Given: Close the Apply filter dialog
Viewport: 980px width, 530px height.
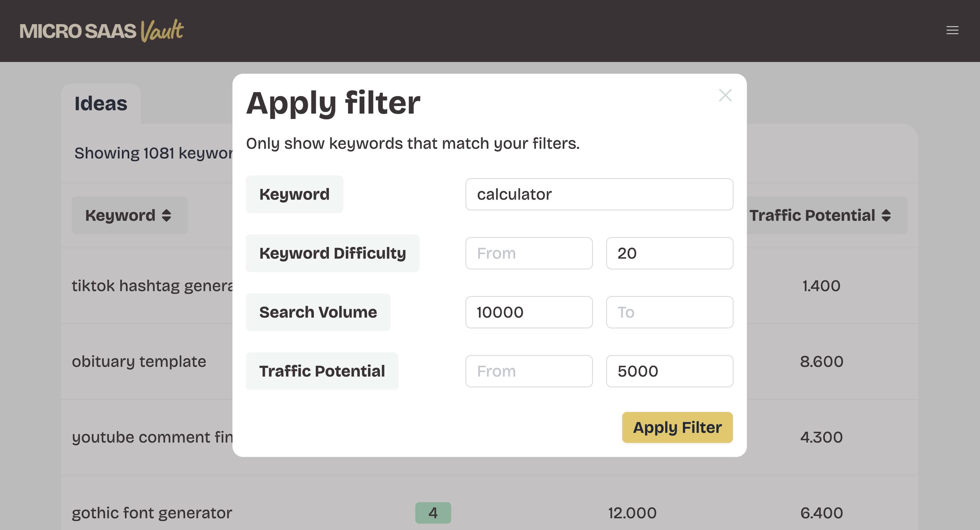Looking at the screenshot, I should pos(725,95).
